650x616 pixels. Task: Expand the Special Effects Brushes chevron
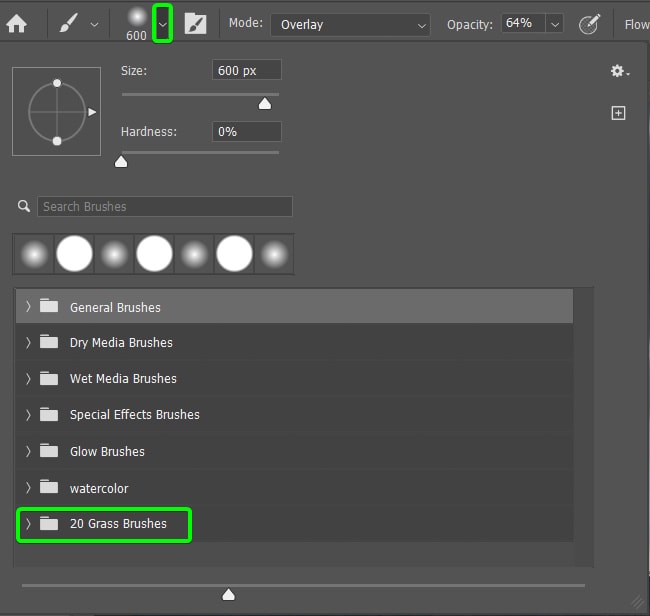coord(28,415)
